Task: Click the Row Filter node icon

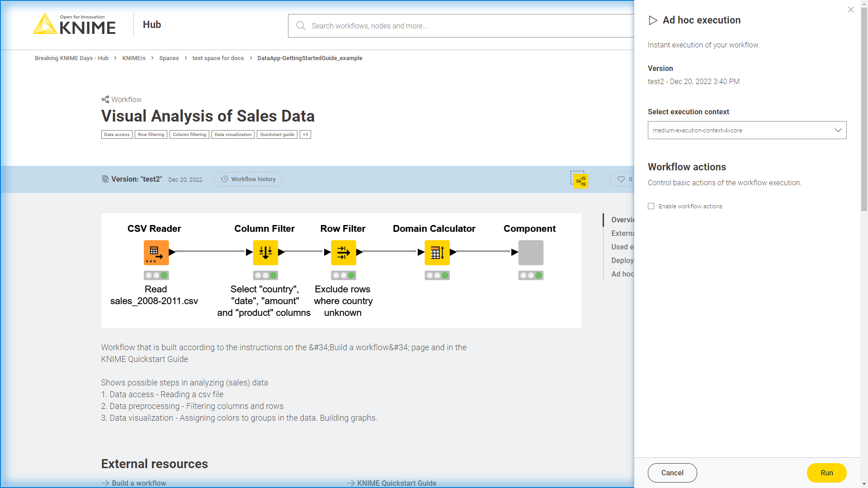Action: pyautogui.click(x=344, y=253)
